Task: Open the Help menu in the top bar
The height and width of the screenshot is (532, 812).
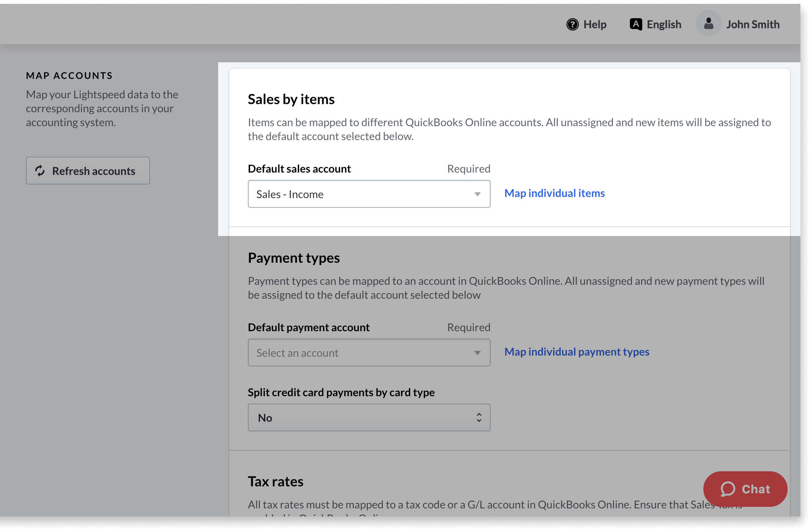Action: pyautogui.click(x=587, y=24)
